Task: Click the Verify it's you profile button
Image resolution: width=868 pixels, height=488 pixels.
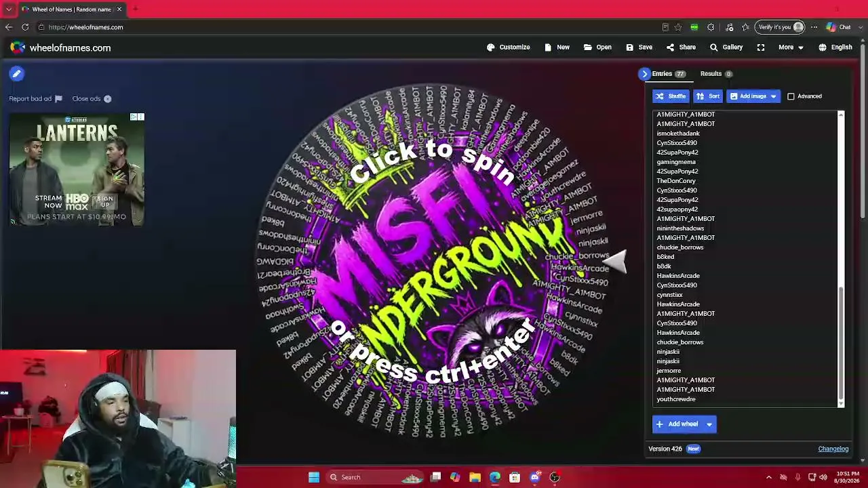Action: [781, 27]
